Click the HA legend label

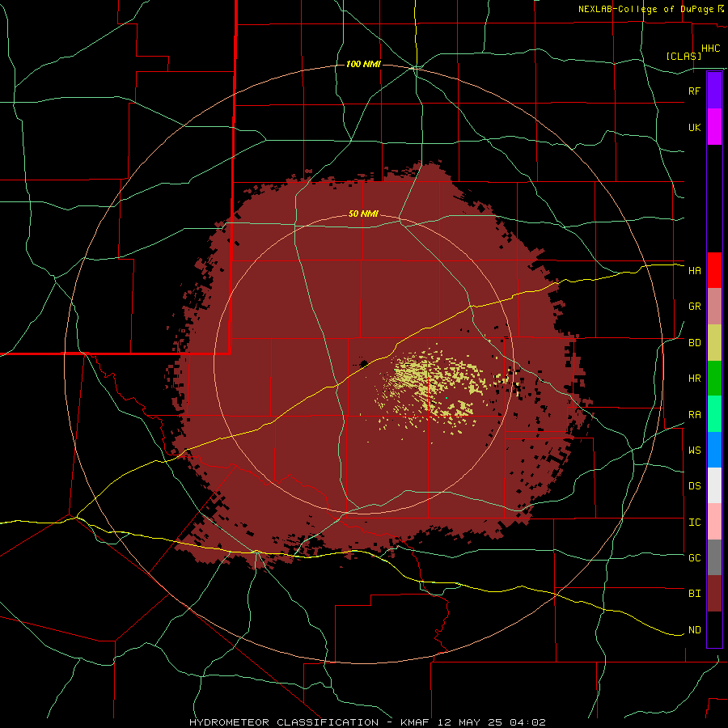click(694, 271)
